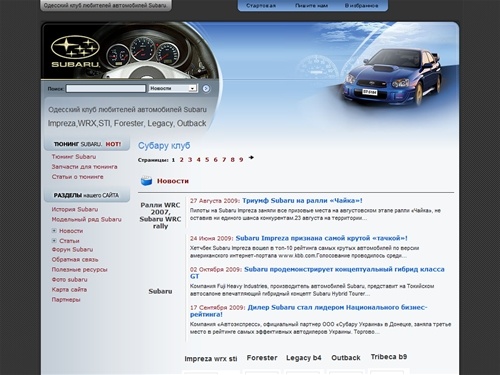
Task: Select the Legacy b4 model
Action: (304, 358)
